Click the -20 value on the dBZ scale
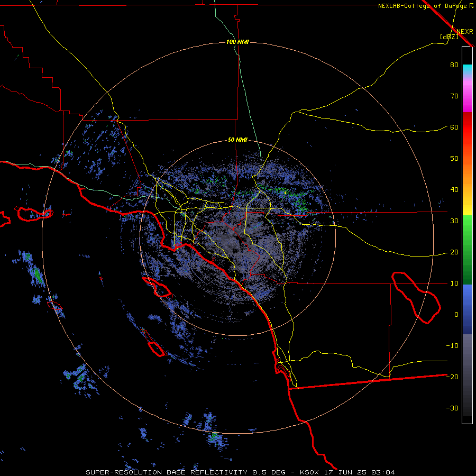 tap(452, 377)
